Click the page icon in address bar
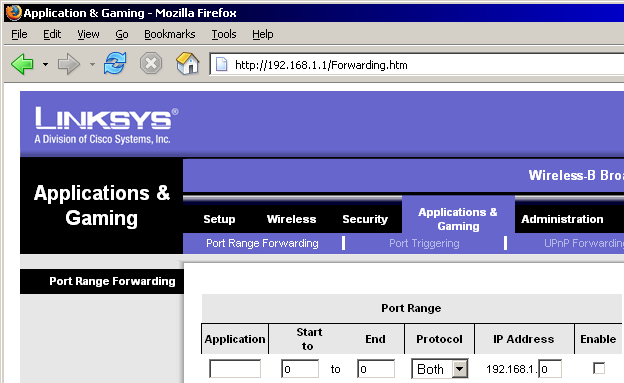 tap(222, 64)
